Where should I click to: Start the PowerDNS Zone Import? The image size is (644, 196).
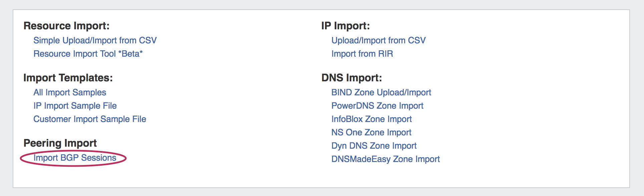[x=377, y=106]
